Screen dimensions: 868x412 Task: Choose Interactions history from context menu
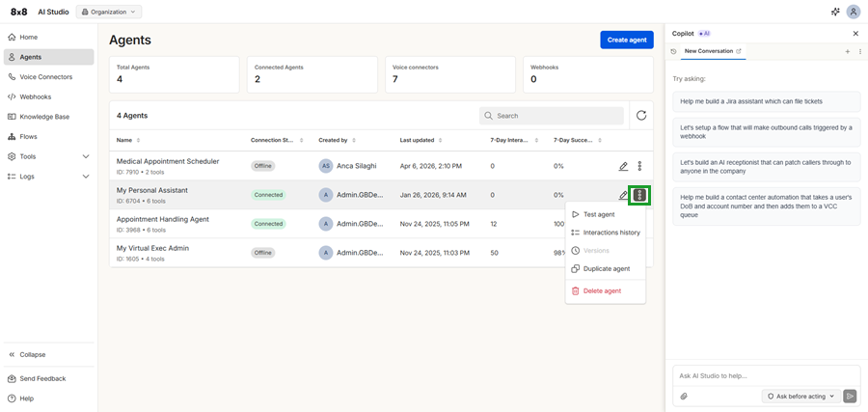[605, 233]
